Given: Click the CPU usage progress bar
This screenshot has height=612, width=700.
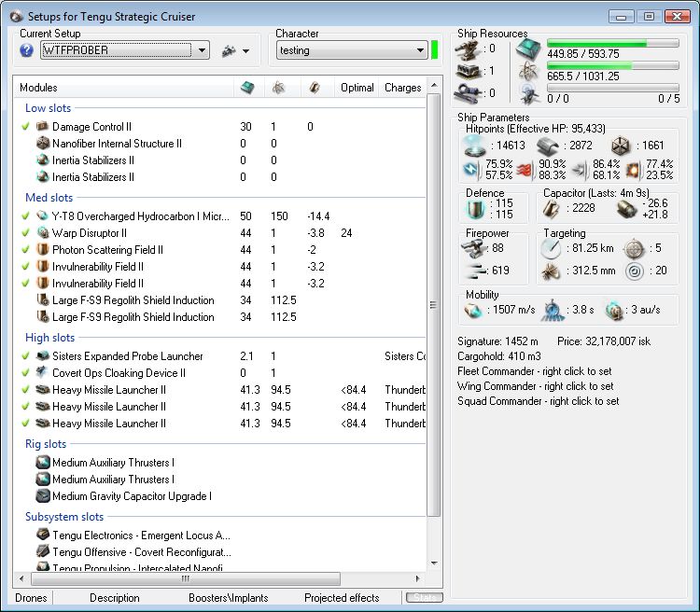Looking at the screenshot, I should coord(613,43).
